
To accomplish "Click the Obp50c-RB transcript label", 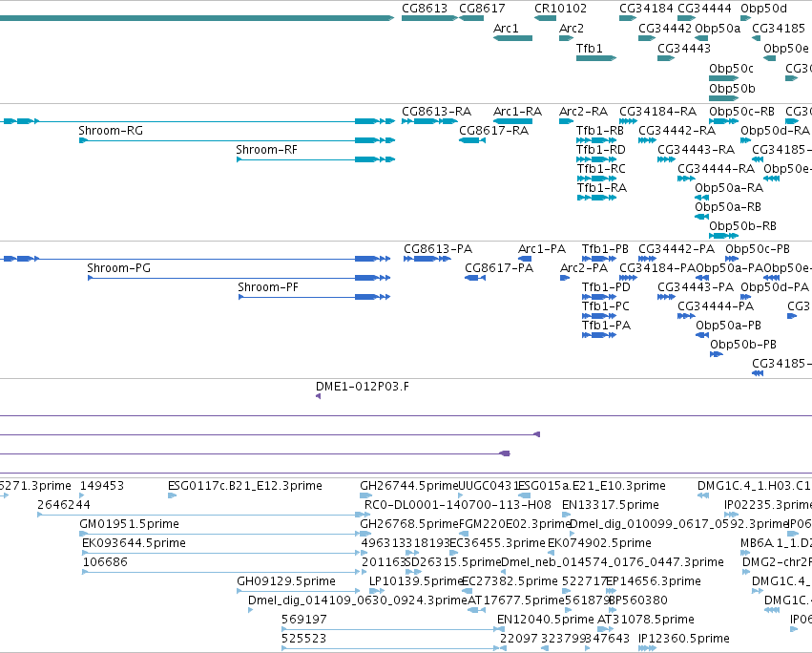I will click(741, 112).
